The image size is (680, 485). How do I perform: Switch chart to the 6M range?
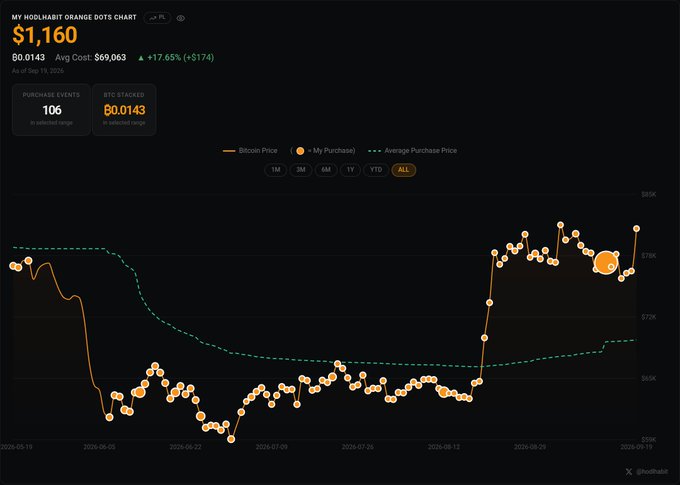[326, 170]
